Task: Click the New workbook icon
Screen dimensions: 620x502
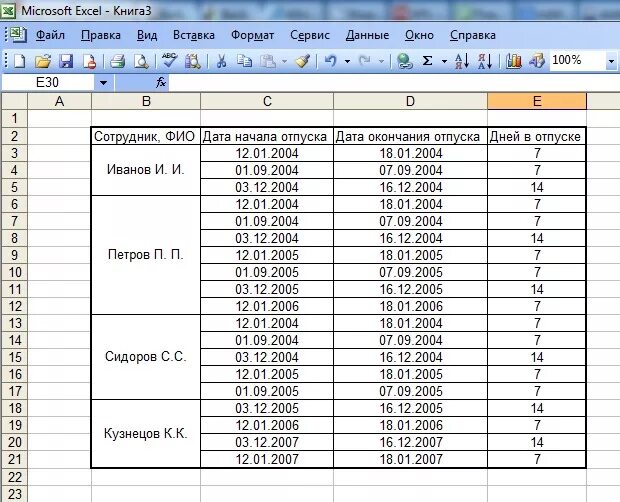Action: (20, 61)
